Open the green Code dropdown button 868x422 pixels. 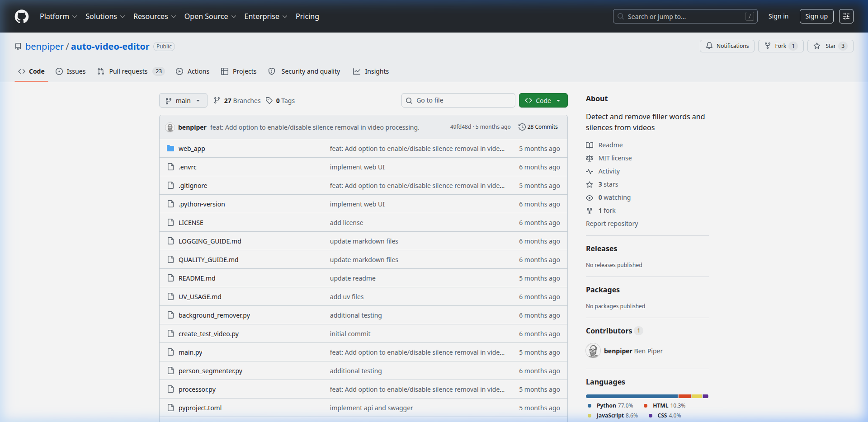[x=543, y=100]
